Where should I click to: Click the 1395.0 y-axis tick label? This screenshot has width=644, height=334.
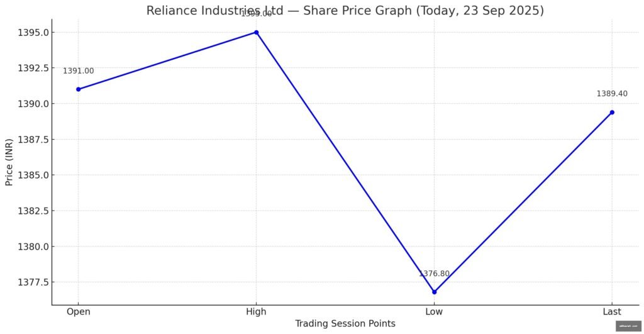(x=34, y=33)
